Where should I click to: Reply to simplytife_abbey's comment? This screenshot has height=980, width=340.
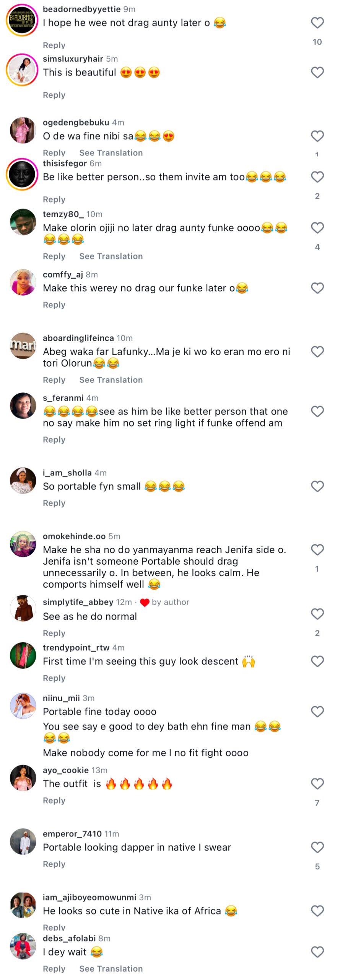(54, 633)
